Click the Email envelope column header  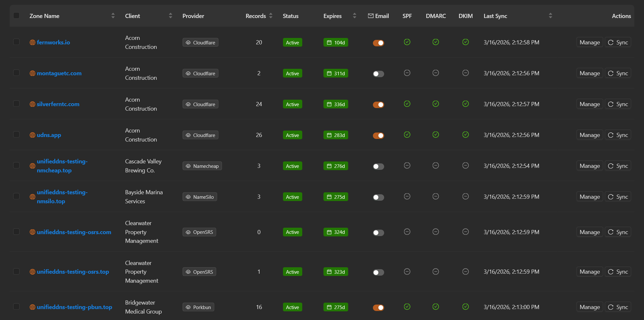point(378,16)
